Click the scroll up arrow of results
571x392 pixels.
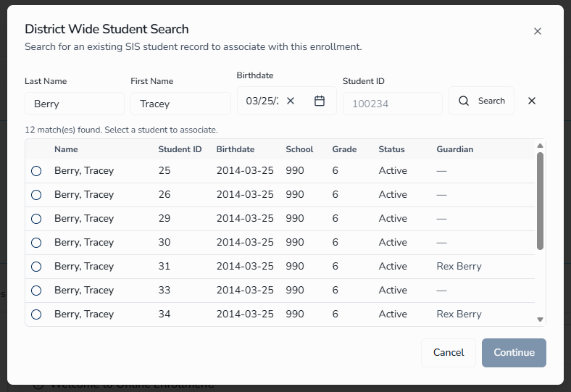(x=540, y=146)
